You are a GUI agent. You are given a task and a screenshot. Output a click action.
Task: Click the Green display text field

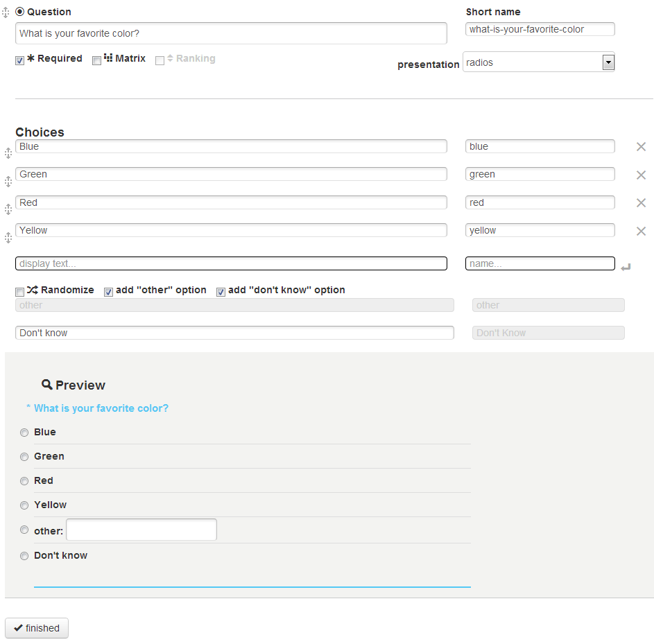point(231,174)
